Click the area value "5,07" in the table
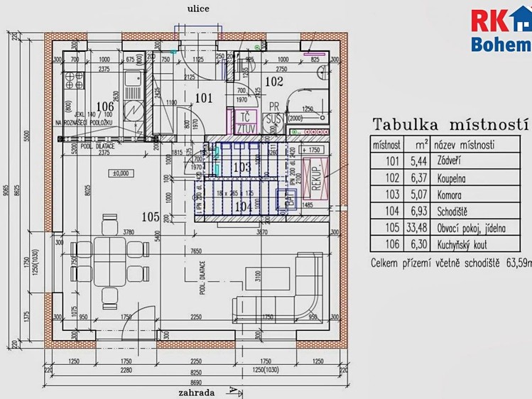This screenshot has width=532, height=399. point(418,195)
